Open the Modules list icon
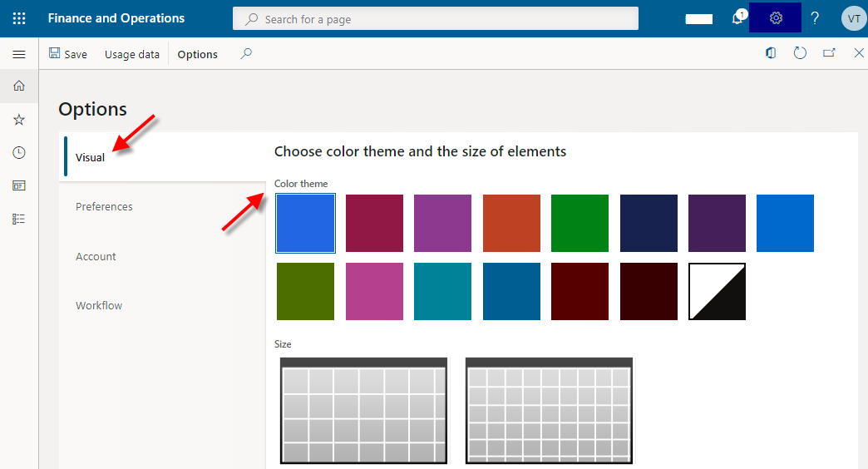The height and width of the screenshot is (469, 868). click(19, 219)
